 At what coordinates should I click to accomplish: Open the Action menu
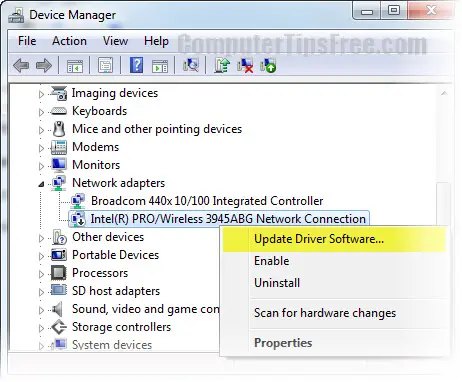pos(69,41)
